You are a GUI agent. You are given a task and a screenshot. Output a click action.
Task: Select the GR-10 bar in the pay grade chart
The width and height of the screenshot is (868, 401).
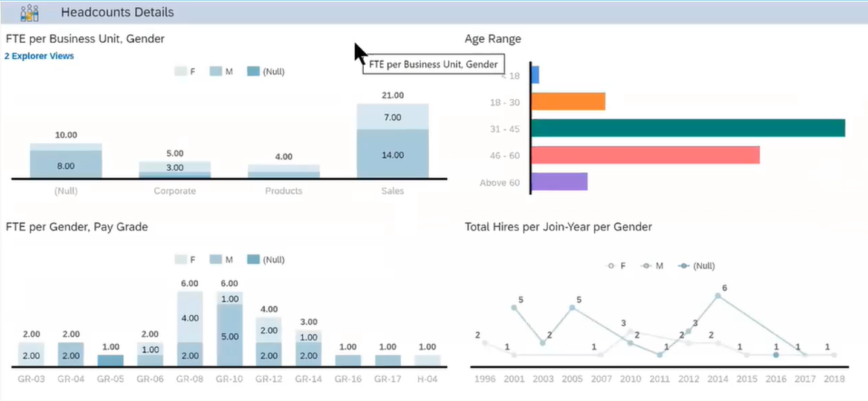click(x=228, y=327)
